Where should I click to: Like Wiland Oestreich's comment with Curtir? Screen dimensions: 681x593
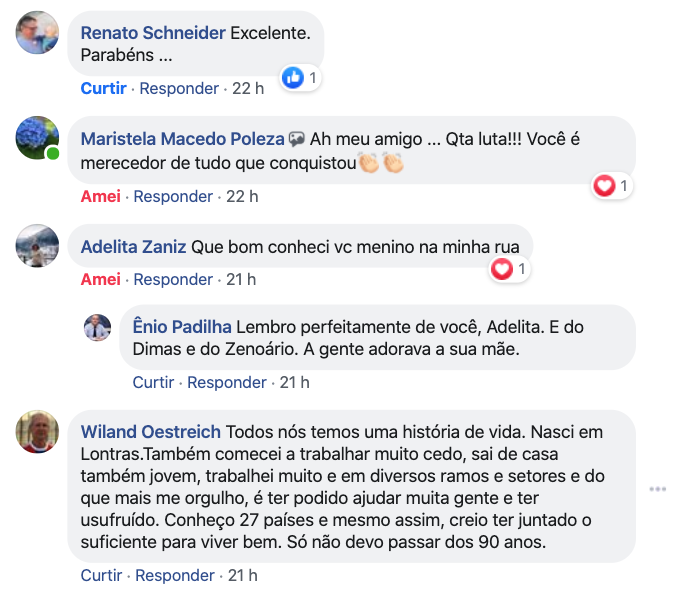(101, 575)
